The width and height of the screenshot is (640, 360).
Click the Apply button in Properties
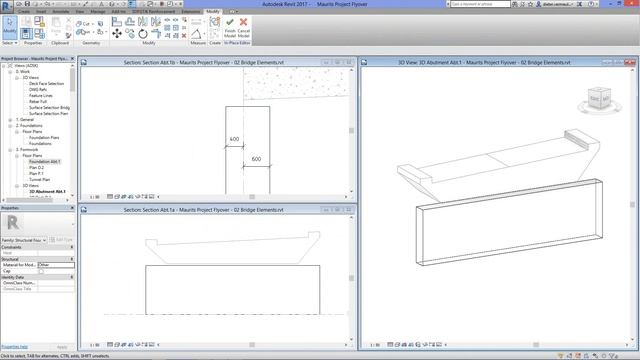pos(62,347)
